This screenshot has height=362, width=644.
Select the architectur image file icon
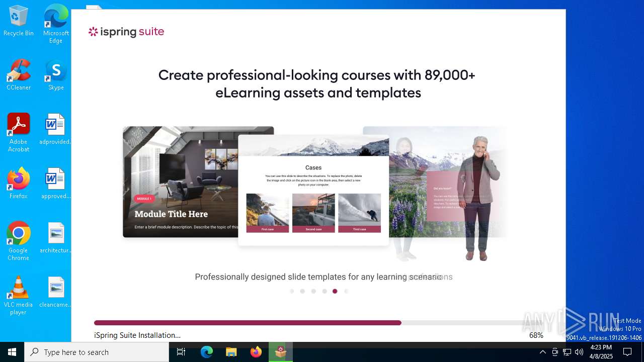point(55,238)
